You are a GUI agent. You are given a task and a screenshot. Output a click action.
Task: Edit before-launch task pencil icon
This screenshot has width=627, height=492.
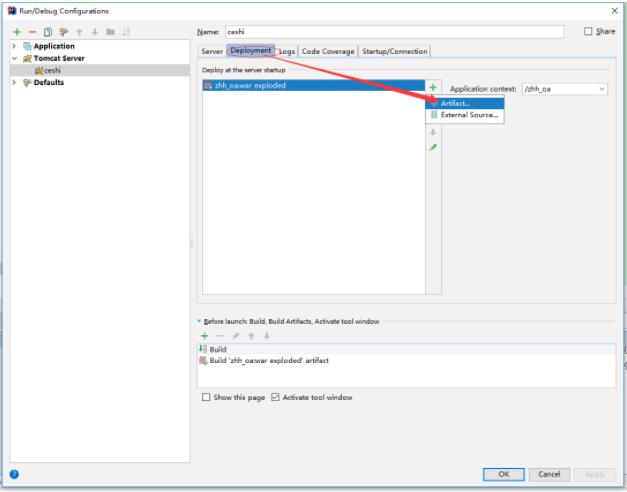click(x=236, y=336)
